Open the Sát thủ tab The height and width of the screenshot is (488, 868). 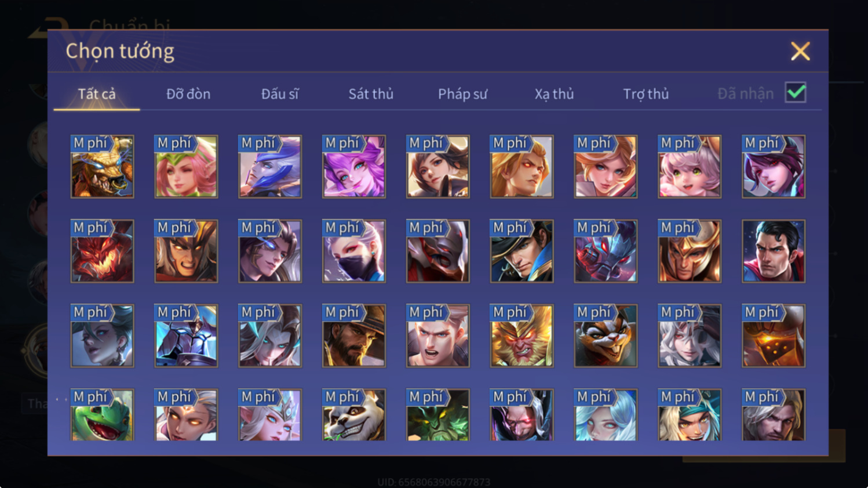[371, 94]
